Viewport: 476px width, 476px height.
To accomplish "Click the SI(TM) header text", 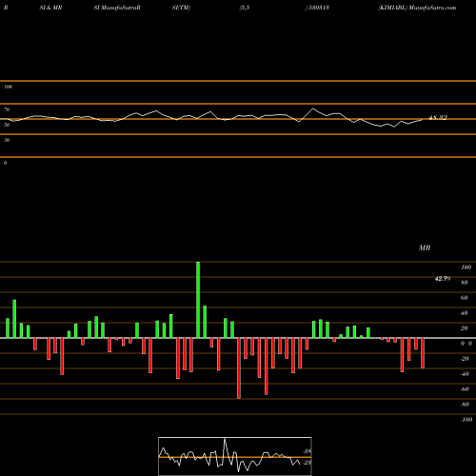I will pyautogui.click(x=181, y=8).
